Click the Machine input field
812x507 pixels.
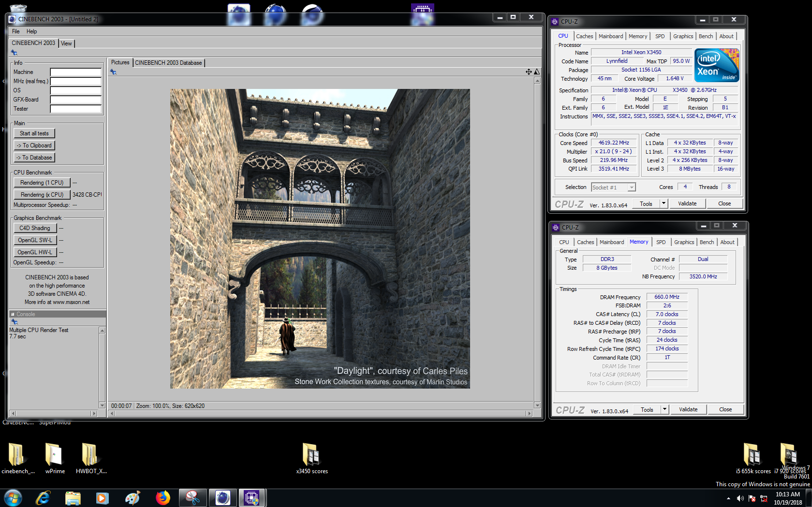(76, 72)
